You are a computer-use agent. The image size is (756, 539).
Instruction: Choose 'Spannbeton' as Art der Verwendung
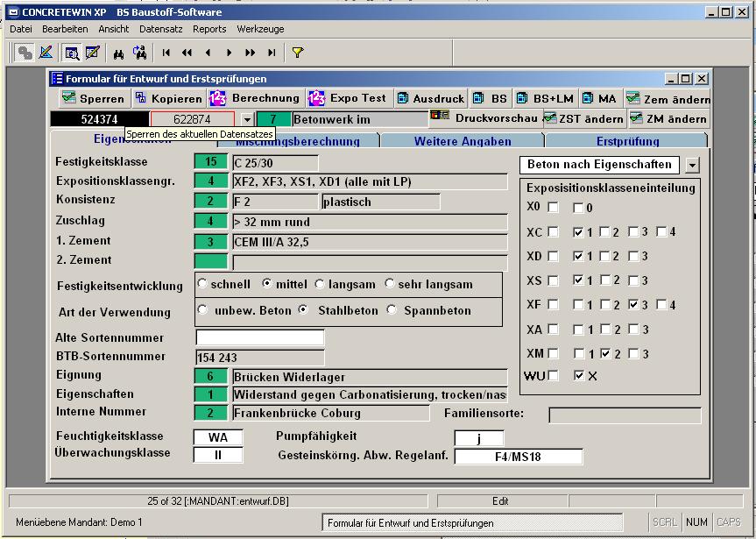coord(392,309)
